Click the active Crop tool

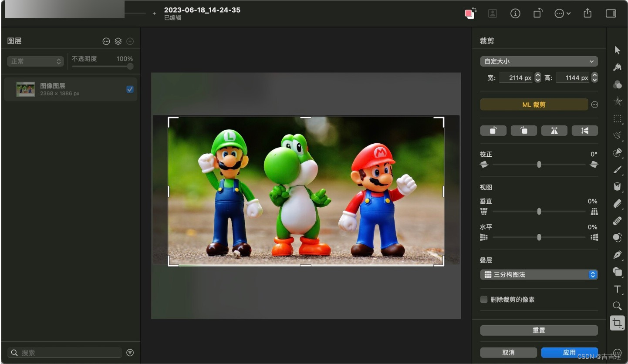point(617,323)
